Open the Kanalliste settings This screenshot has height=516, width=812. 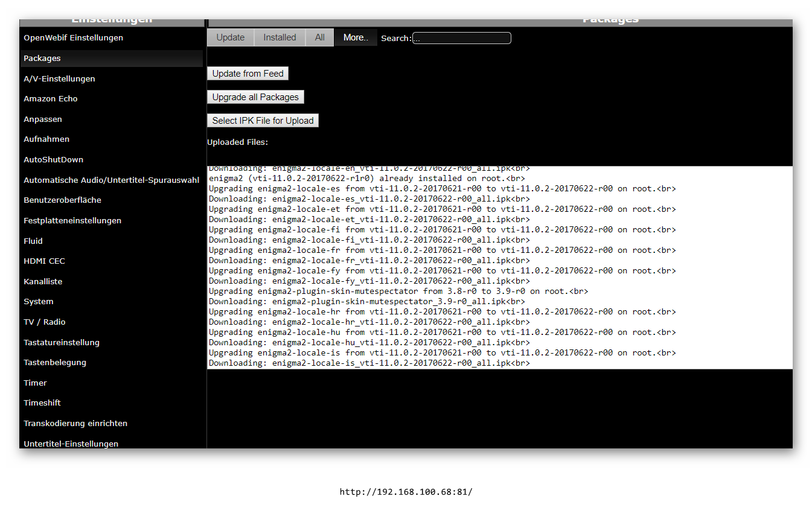tap(43, 281)
